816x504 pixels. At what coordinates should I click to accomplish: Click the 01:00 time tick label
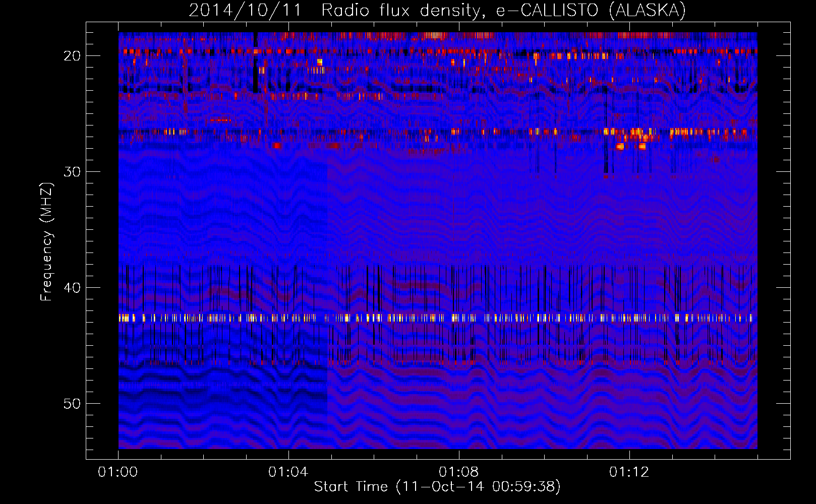[118, 472]
